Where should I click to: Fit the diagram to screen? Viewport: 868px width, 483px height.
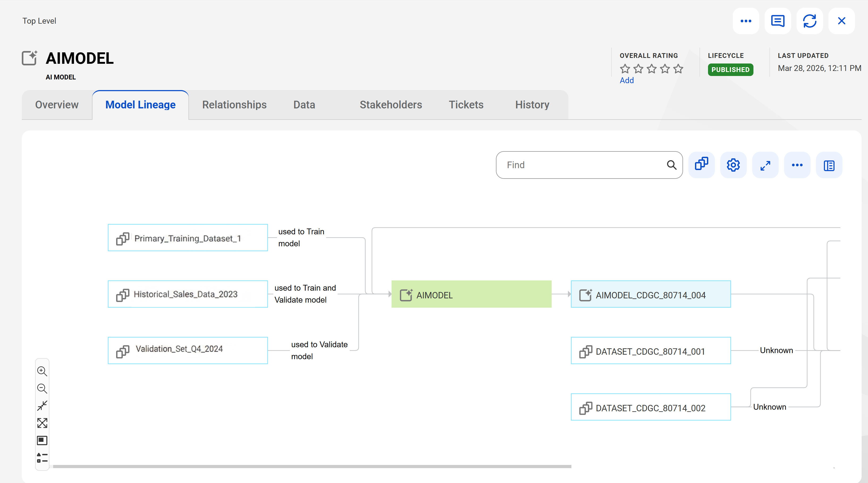pyautogui.click(x=42, y=423)
